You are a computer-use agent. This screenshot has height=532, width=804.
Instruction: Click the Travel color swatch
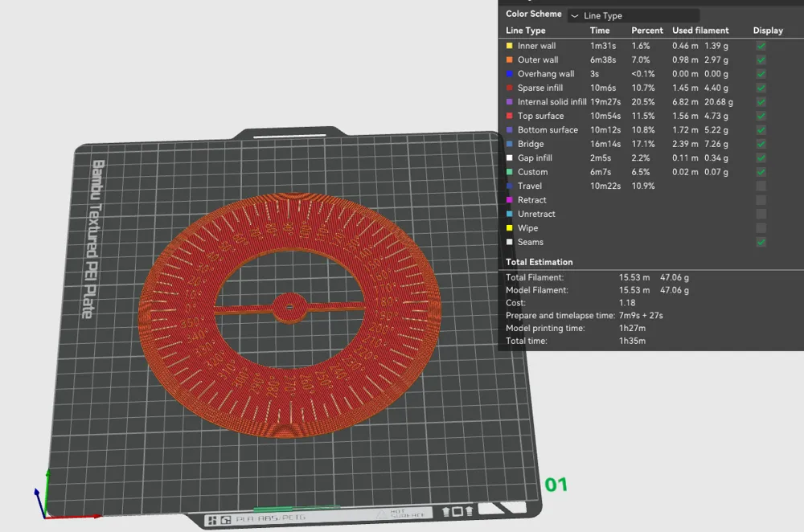pos(509,186)
